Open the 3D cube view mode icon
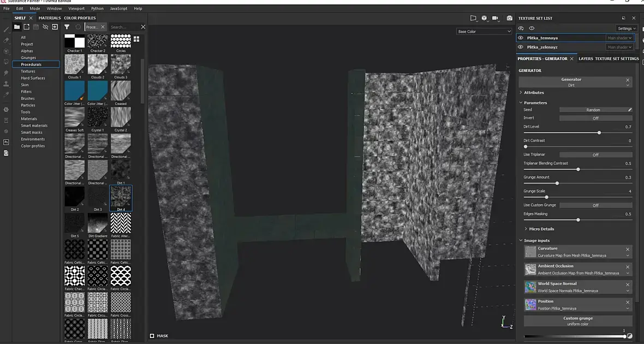The width and height of the screenshot is (644, 344). [x=484, y=18]
